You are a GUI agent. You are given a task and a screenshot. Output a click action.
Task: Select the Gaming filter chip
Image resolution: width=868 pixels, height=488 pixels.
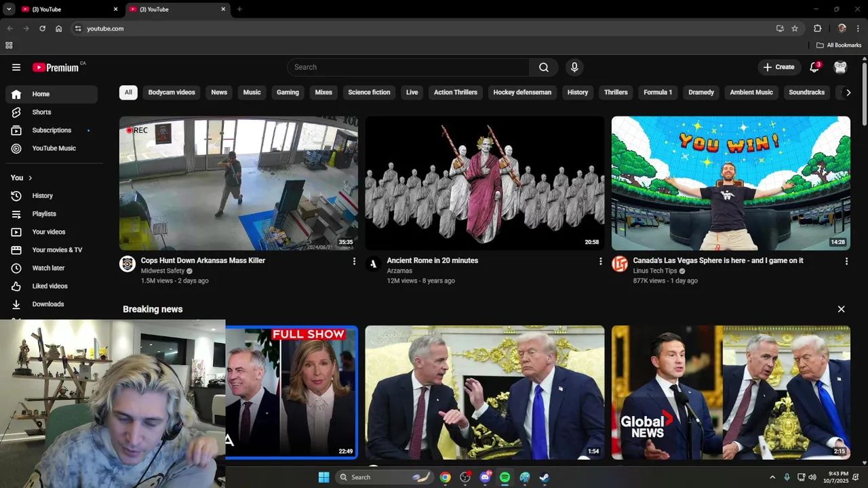coord(288,92)
